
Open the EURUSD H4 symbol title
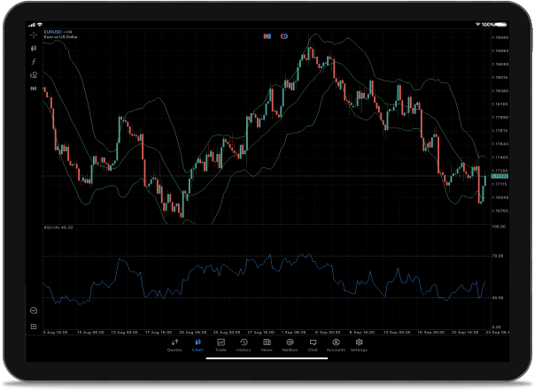click(58, 32)
